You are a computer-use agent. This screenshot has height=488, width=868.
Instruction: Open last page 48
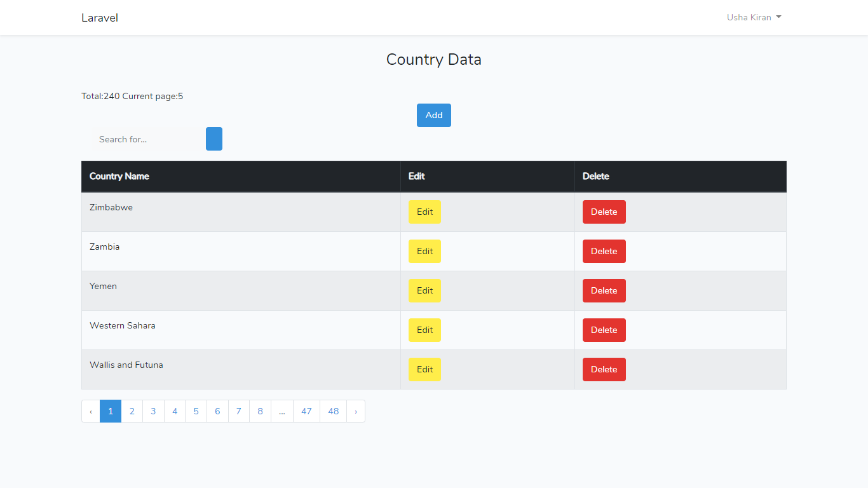pyautogui.click(x=333, y=411)
